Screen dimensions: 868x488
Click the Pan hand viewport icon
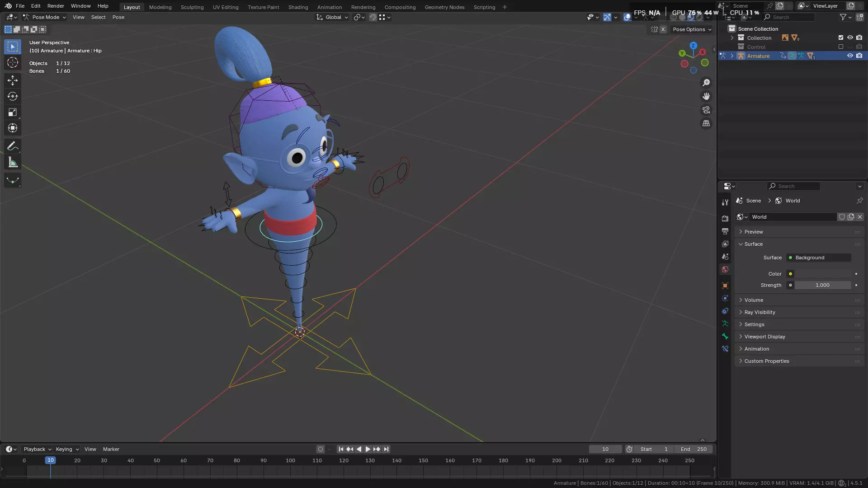(706, 96)
